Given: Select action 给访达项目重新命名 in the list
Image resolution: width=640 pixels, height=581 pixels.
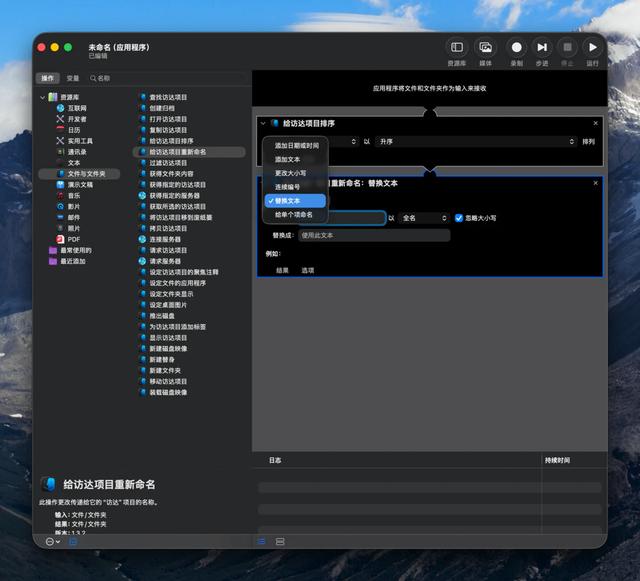Looking at the screenshot, I should [189, 152].
